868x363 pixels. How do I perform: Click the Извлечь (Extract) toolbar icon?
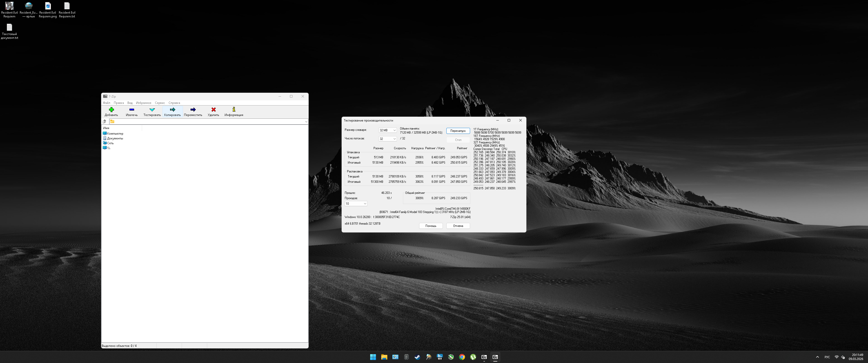[131, 110]
